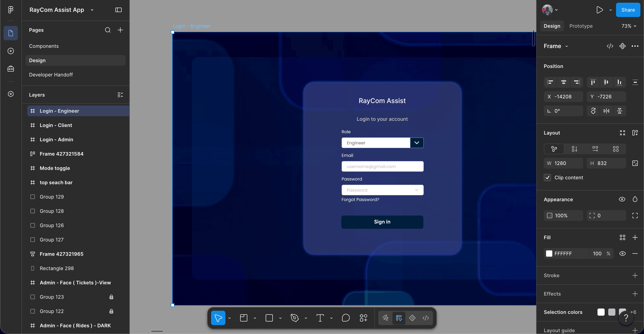The width and height of the screenshot is (644, 334).
Task: Expand the Frame type dropdown
Action: click(x=566, y=46)
